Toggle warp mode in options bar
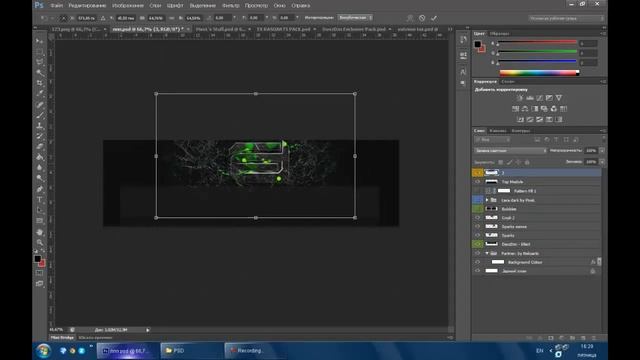The image size is (640, 360). [410, 18]
